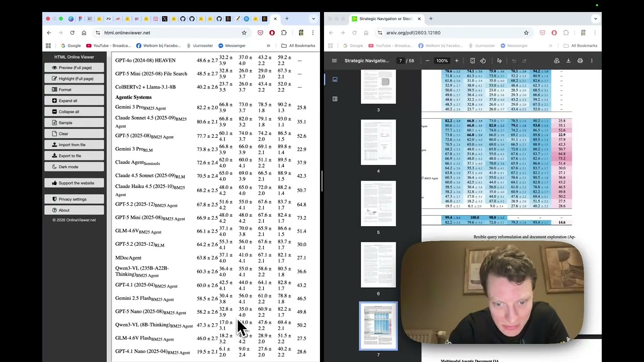Show document outline in PDF sidebar

pyautogui.click(x=335, y=99)
